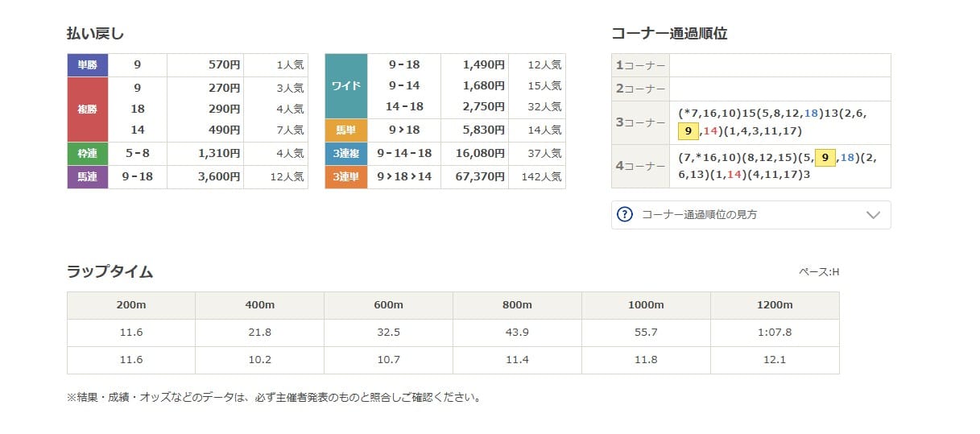Click the 1200m lap time column header
Viewport: 980px width, 434px height.
click(775, 305)
